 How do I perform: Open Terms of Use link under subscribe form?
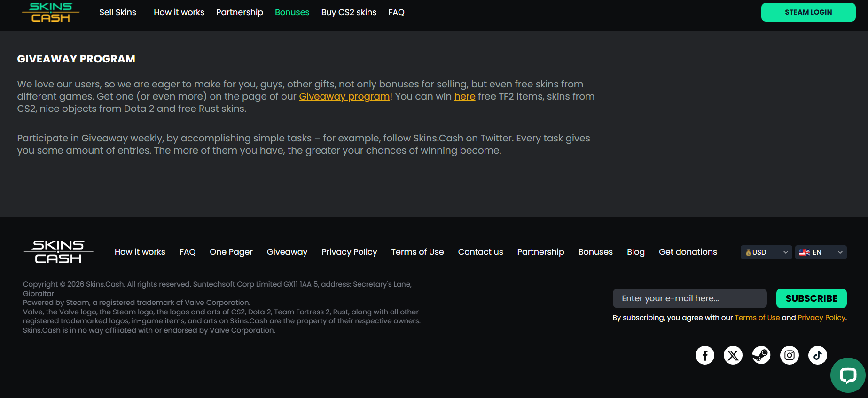pos(757,318)
